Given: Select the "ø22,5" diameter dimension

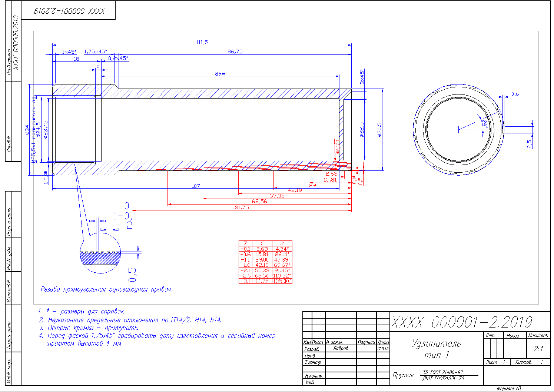Looking at the screenshot, I should point(362,130).
